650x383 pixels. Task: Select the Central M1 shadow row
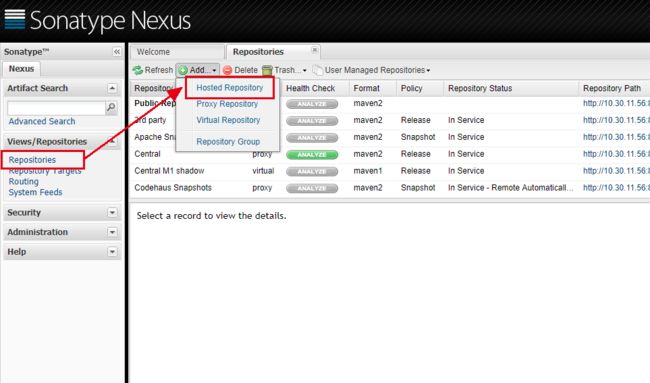click(x=390, y=171)
